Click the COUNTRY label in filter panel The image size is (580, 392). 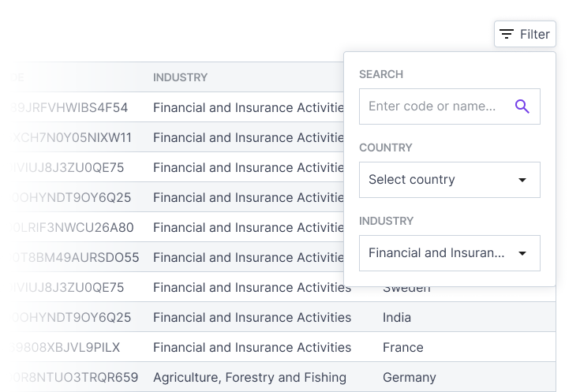click(x=386, y=147)
